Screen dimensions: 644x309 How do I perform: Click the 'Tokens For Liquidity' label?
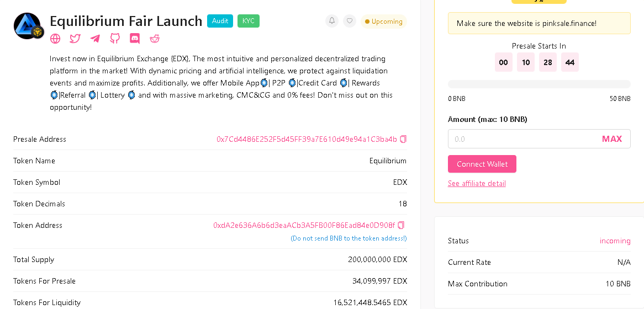[x=47, y=302]
